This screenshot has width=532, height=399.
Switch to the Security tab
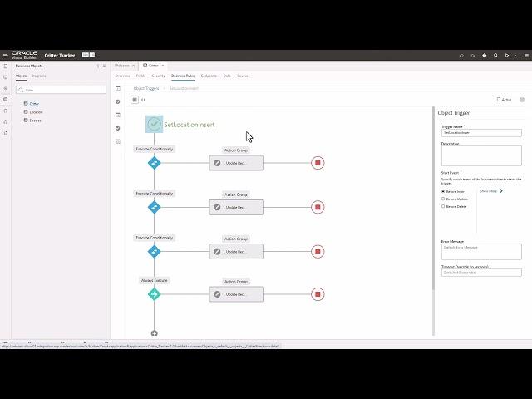point(158,76)
